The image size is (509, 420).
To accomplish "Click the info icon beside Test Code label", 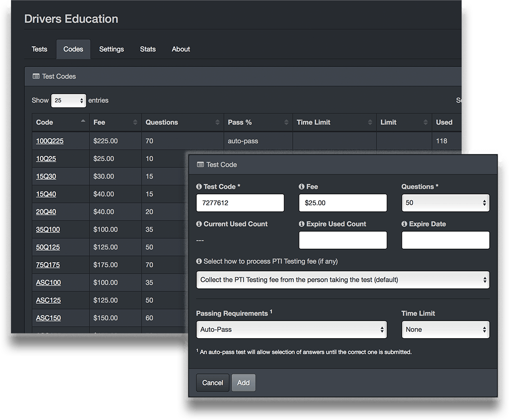I will point(199,187).
